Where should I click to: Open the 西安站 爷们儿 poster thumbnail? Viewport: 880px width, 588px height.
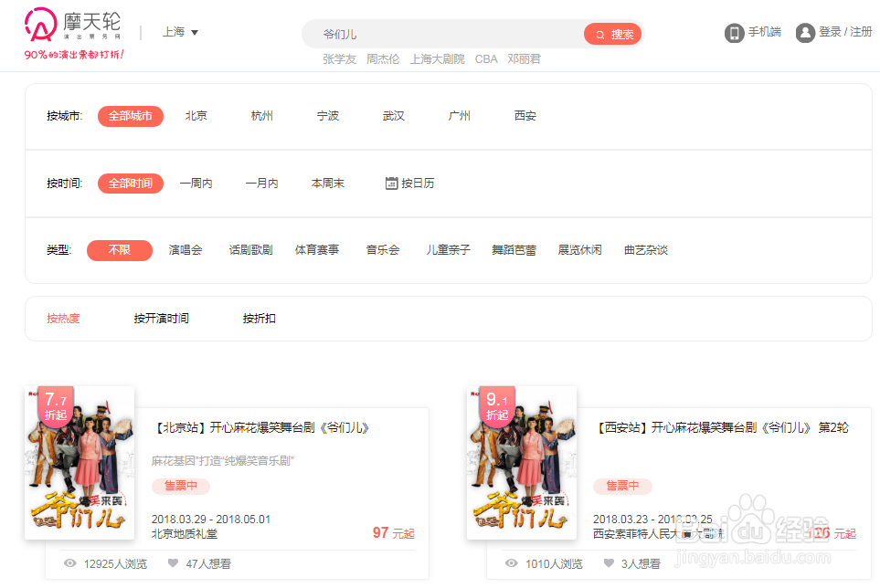(522, 463)
